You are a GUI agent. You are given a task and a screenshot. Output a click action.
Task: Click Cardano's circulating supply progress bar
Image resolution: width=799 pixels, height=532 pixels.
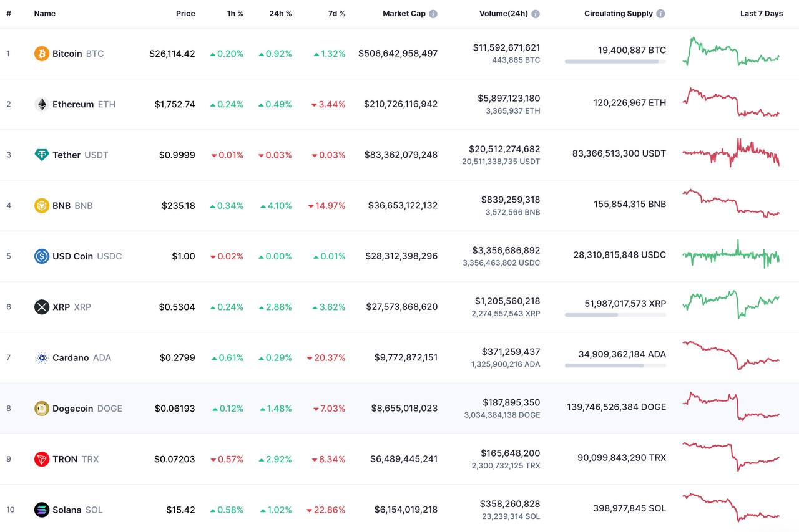pyautogui.click(x=615, y=365)
